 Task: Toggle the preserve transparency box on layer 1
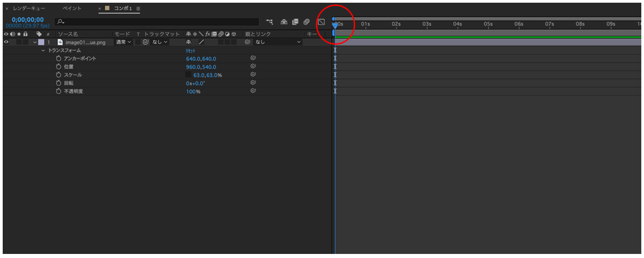(138, 42)
